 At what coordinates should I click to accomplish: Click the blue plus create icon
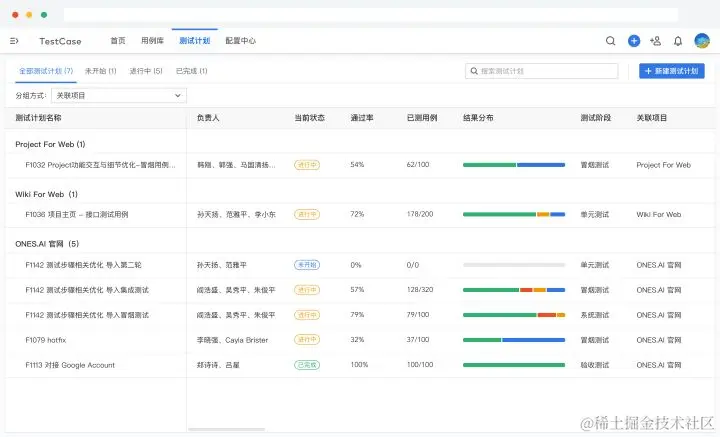pos(634,41)
